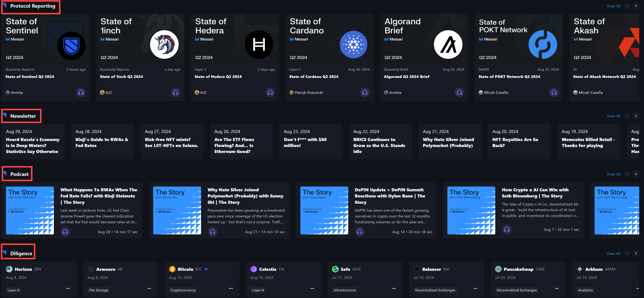Previous arrow in Protocol Reporting section
The height and width of the screenshot is (298, 644).
point(627,6)
